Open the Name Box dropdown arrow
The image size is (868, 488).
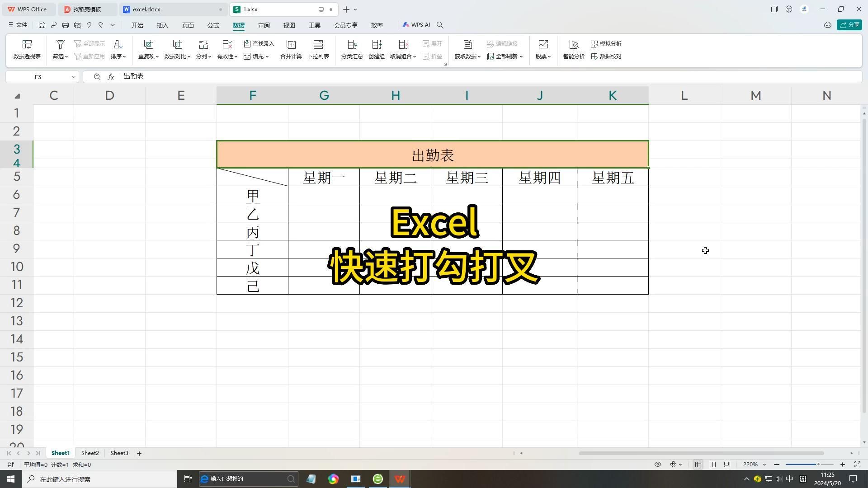[73, 77]
